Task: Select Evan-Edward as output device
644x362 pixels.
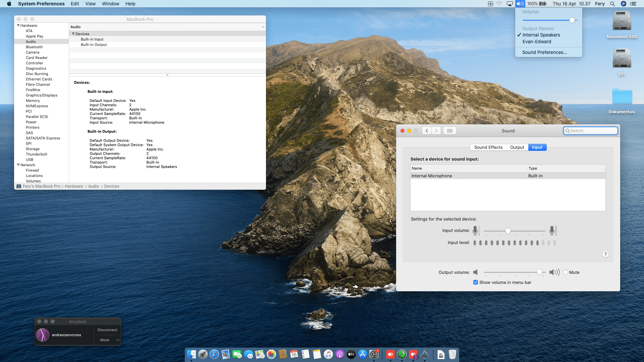Action: click(x=536, y=42)
